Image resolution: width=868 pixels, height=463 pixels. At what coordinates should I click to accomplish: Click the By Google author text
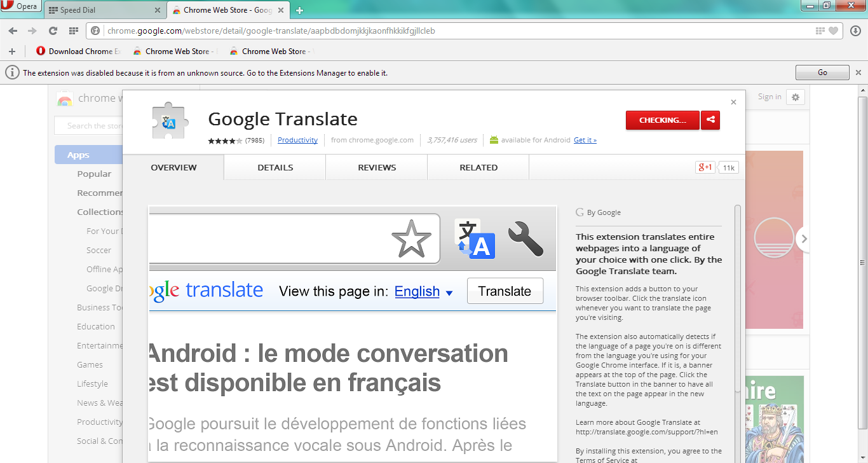604,212
